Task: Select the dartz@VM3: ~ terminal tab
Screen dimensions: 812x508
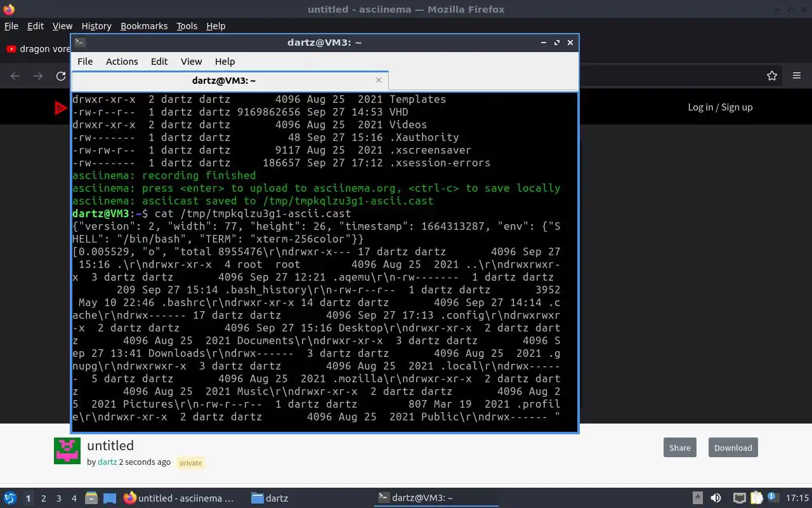Action: [x=230, y=81]
